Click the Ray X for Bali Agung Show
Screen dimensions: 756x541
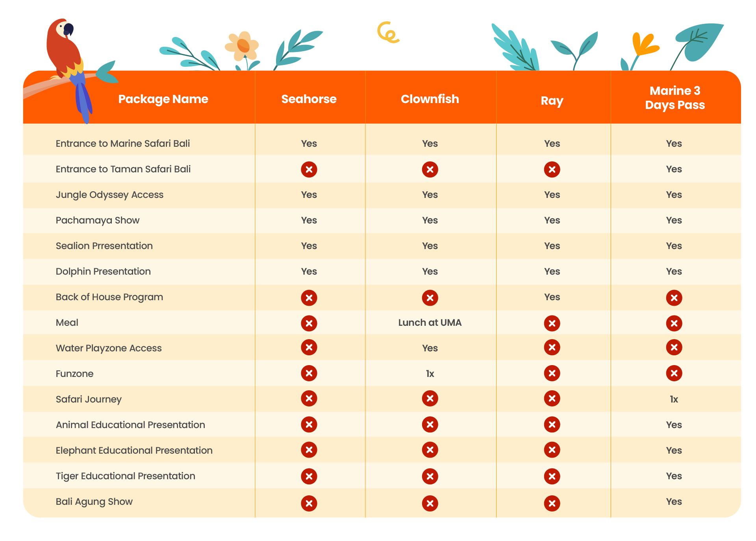coord(552,503)
